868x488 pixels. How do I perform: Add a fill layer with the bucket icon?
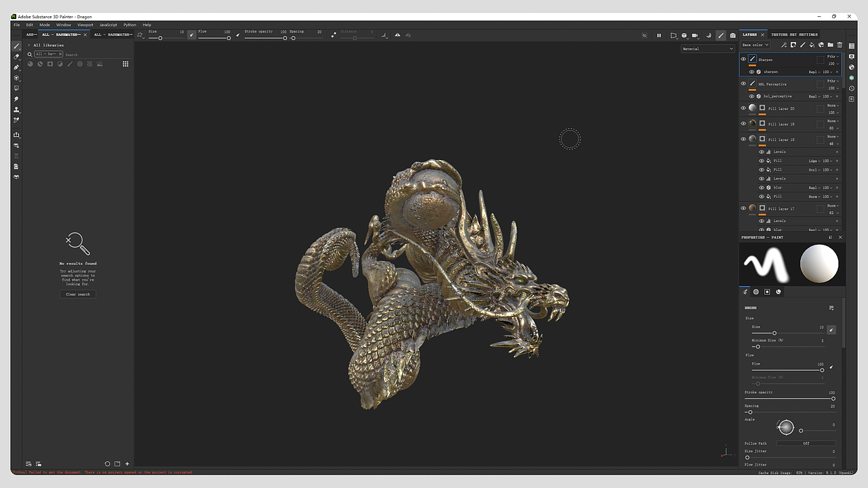click(812, 45)
